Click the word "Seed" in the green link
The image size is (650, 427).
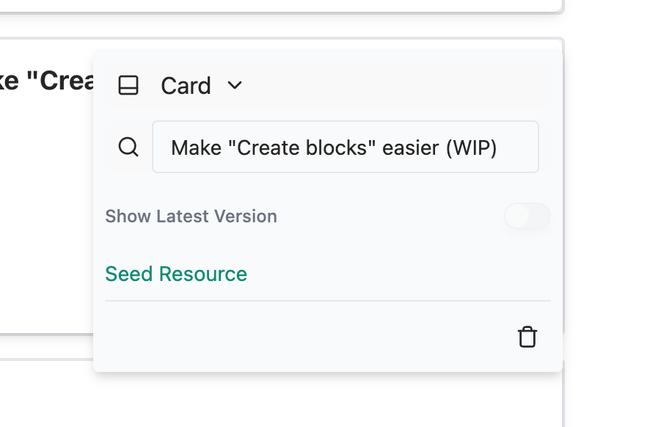click(127, 274)
